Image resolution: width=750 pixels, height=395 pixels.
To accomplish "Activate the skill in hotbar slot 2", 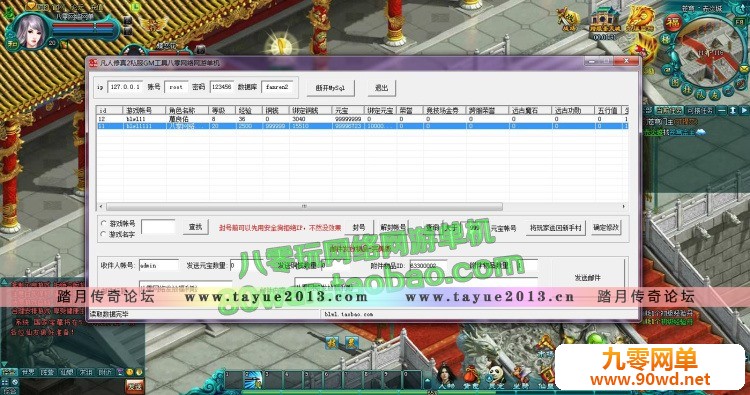I will click(x=253, y=379).
